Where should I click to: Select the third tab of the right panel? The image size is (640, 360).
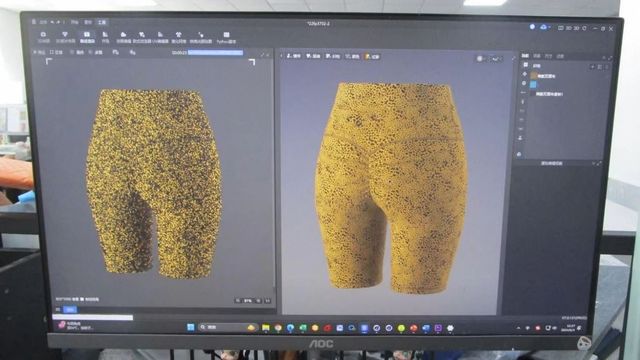549,56
